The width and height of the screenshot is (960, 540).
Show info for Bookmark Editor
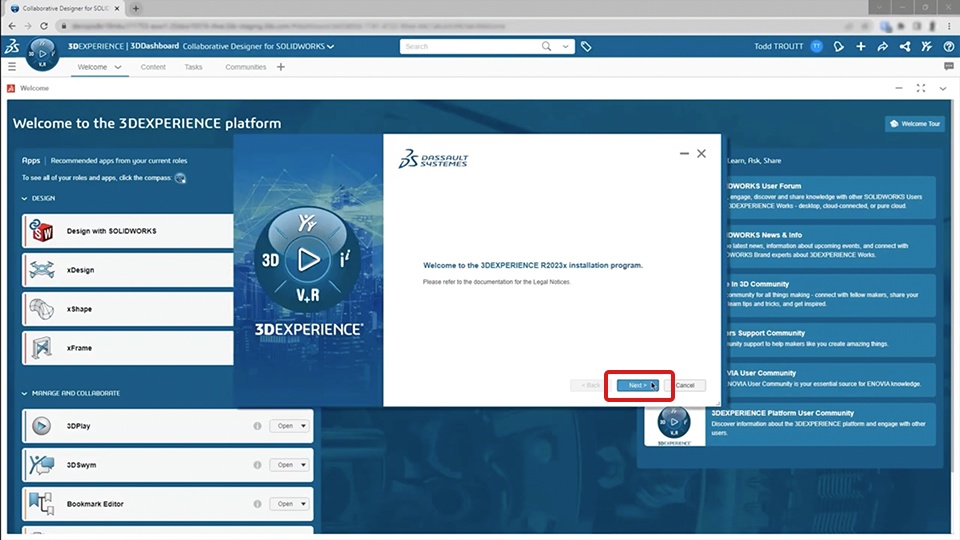(x=257, y=504)
